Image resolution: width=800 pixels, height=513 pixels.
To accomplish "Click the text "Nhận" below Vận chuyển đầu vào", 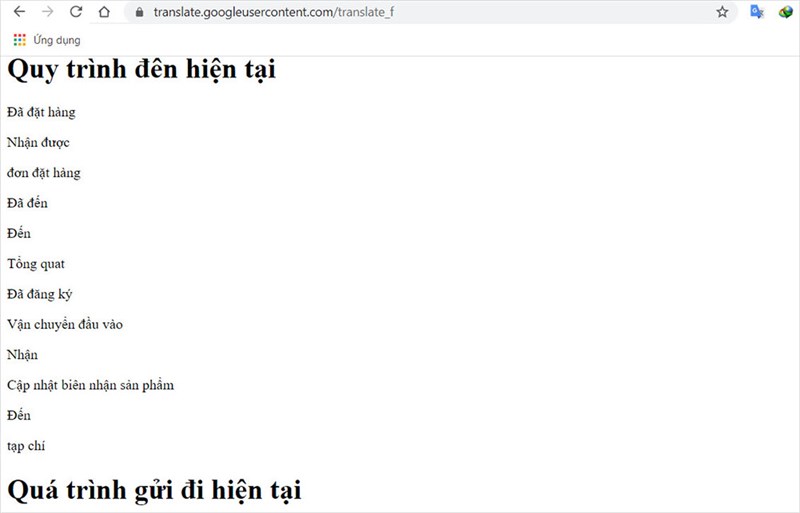I will pos(22,355).
